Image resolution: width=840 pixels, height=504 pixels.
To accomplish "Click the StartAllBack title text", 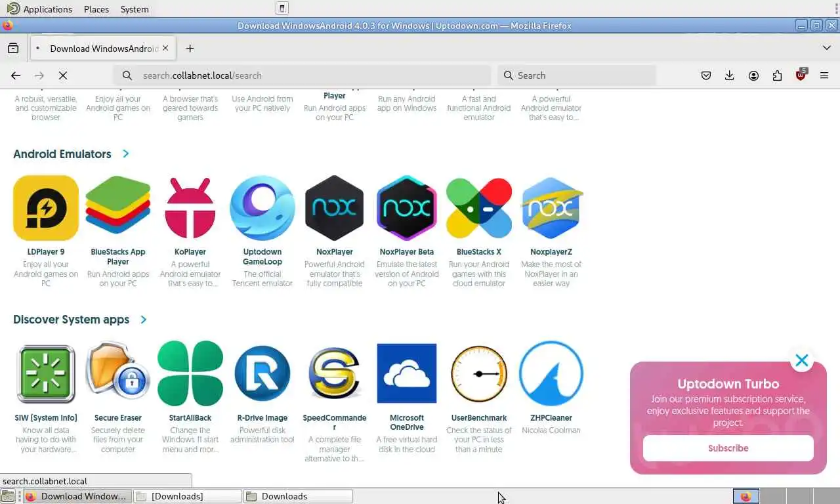I will pos(190,418).
